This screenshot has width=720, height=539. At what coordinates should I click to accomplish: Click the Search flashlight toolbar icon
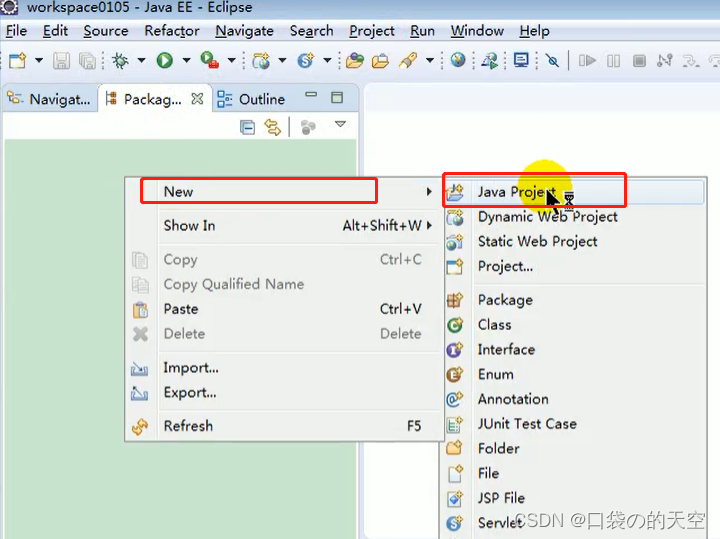[408, 61]
